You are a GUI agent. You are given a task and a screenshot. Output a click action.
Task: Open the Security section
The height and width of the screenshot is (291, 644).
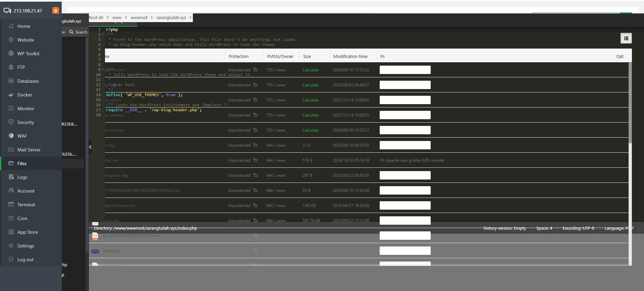click(25, 122)
